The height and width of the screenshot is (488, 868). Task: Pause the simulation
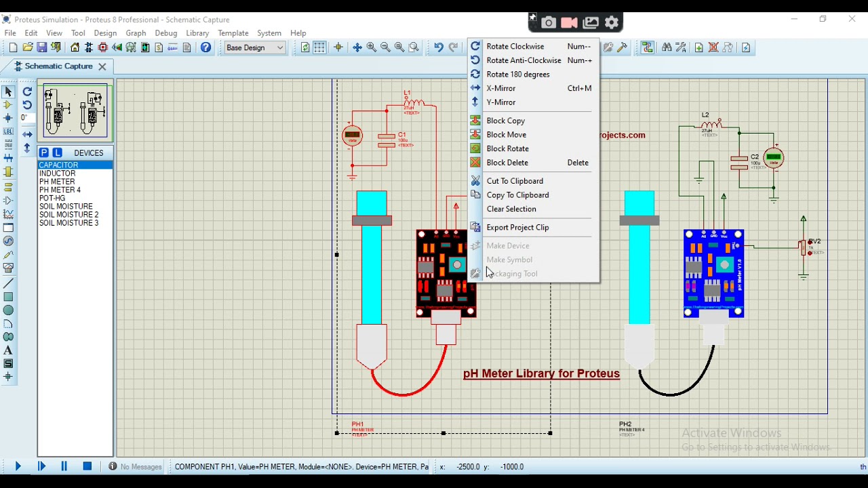tap(64, 466)
